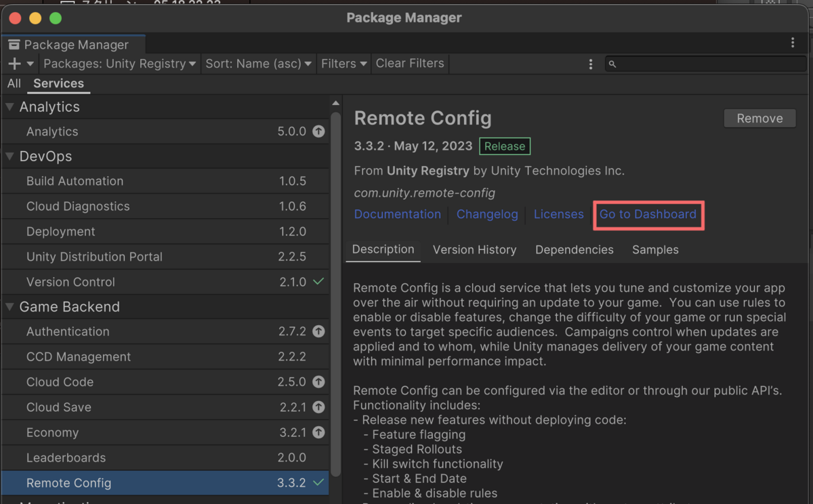Collapse the Game Backend section
Screen dimensions: 813x504
9,306
